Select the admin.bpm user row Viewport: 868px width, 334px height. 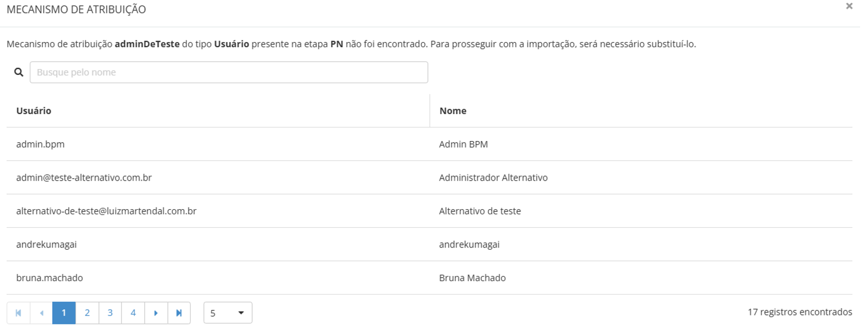[41, 145]
